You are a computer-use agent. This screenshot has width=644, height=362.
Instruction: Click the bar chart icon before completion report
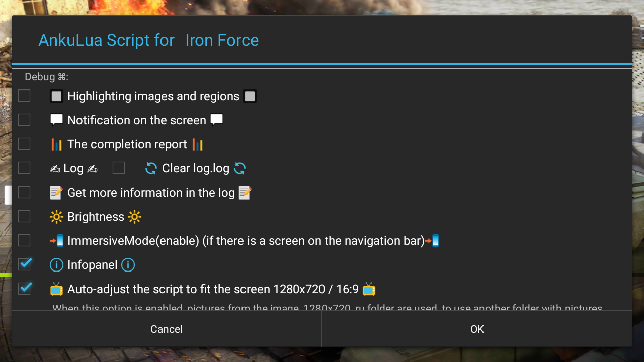point(56,144)
